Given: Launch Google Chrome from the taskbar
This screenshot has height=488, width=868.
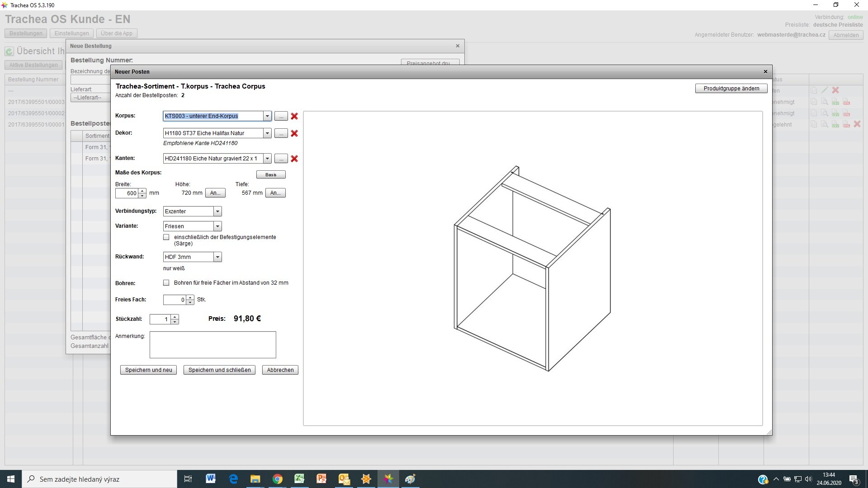Looking at the screenshot, I should 278,479.
